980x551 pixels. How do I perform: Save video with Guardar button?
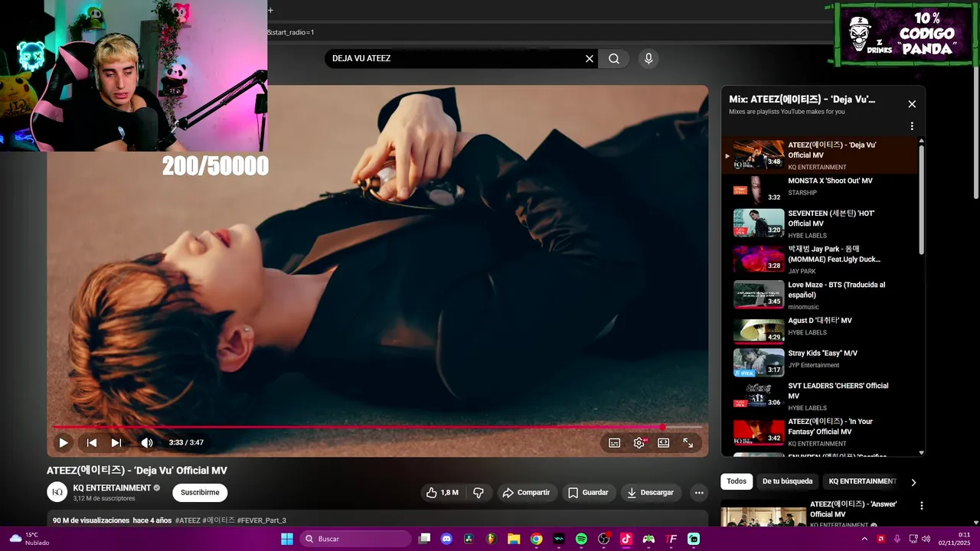point(588,493)
